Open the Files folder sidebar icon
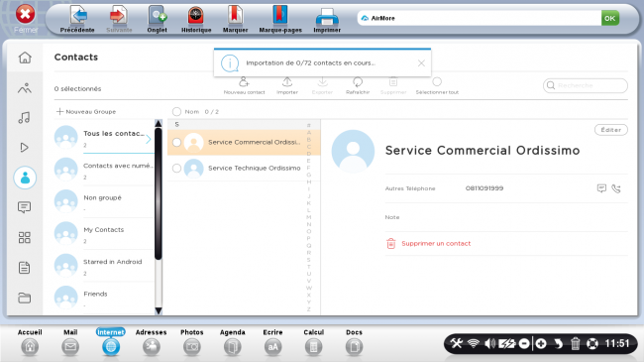This screenshot has height=362, width=644. (24, 298)
